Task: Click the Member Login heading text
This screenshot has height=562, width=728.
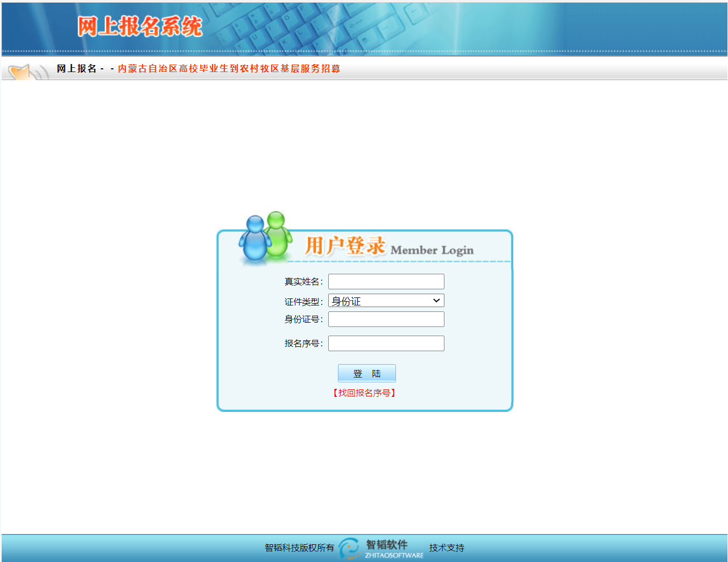Action: click(x=432, y=250)
